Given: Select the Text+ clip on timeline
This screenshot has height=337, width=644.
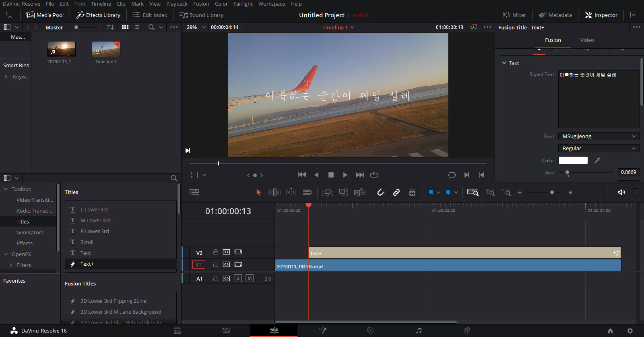Looking at the screenshot, I should point(463,253).
